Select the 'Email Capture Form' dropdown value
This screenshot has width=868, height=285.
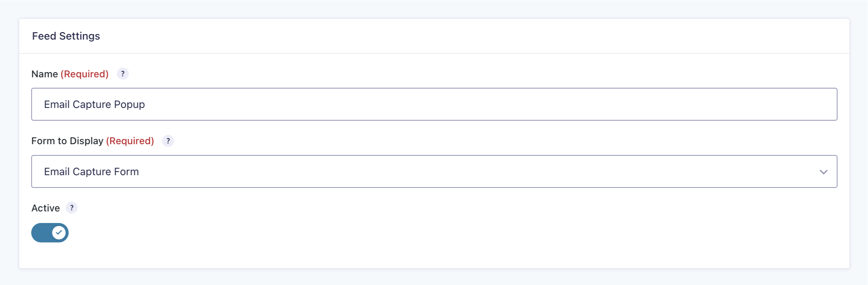pos(91,171)
